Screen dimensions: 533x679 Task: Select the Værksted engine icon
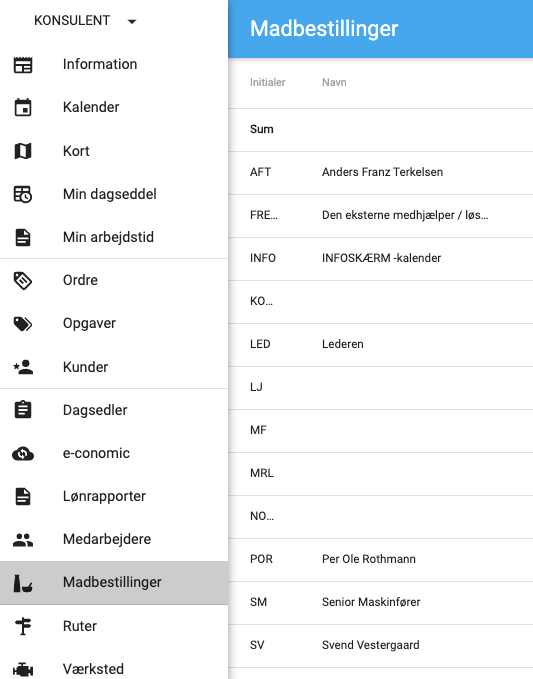click(23, 669)
